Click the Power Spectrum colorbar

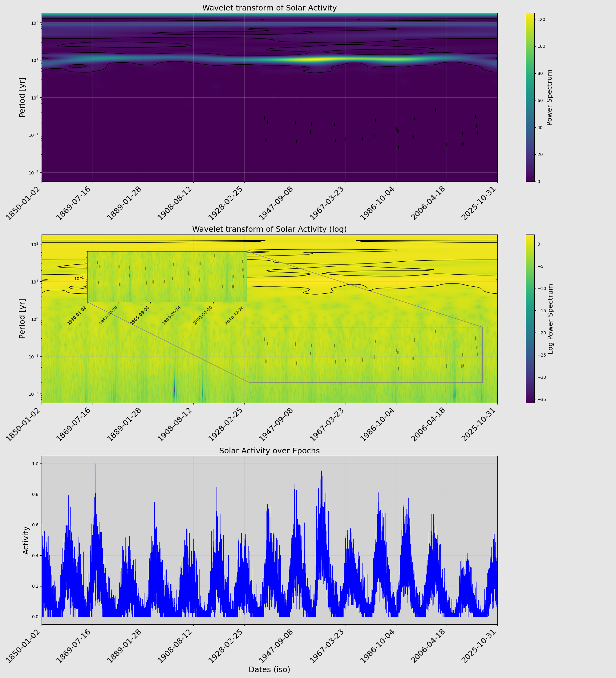[x=530, y=97]
